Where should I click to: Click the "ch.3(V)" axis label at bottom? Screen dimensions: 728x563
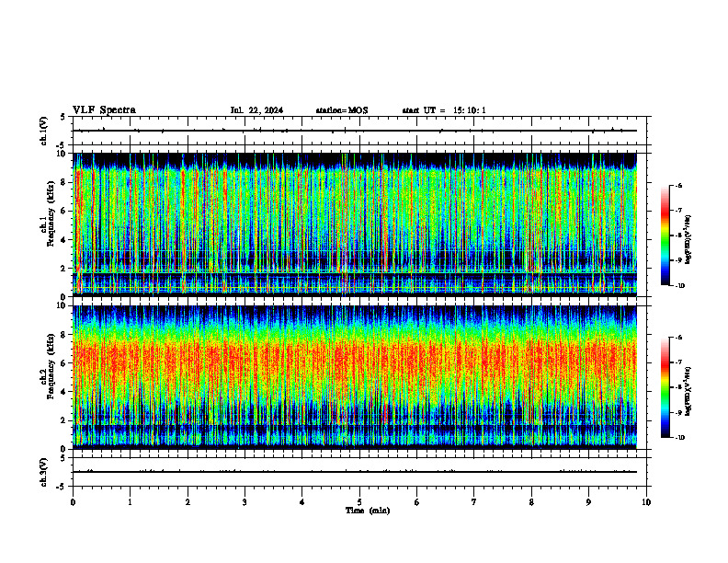point(43,473)
